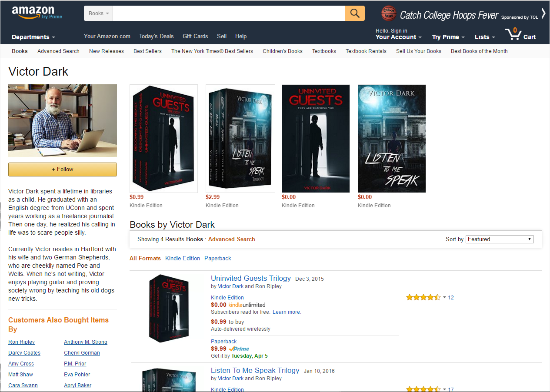Click the Sell nav link
The height and width of the screenshot is (392, 550).
click(222, 37)
